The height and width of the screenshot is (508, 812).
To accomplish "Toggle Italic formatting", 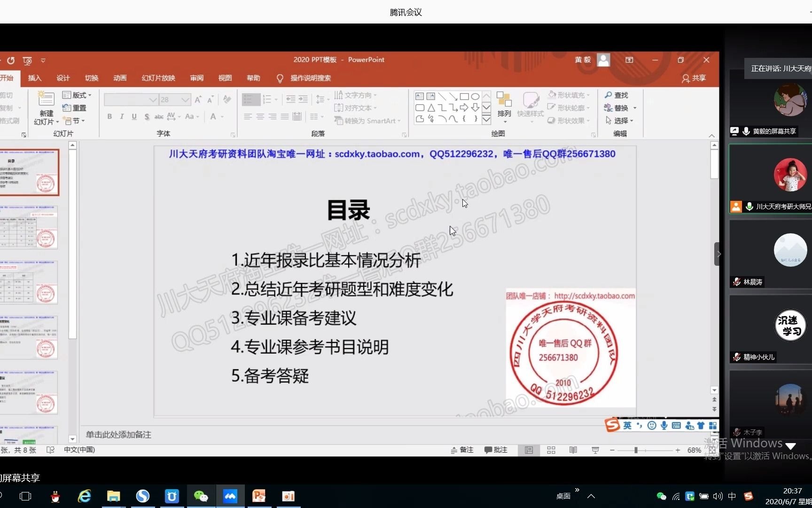I will pos(122,117).
